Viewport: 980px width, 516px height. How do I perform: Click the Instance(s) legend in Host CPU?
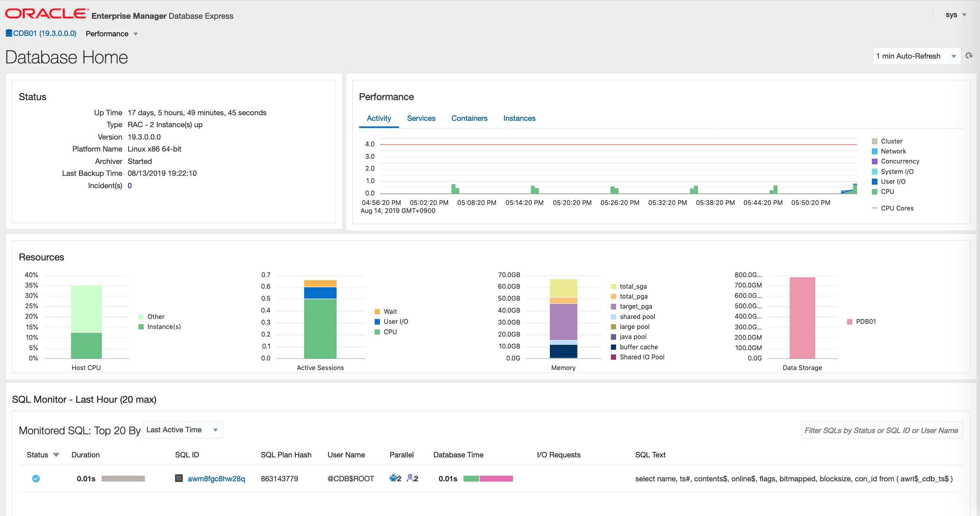[160, 327]
